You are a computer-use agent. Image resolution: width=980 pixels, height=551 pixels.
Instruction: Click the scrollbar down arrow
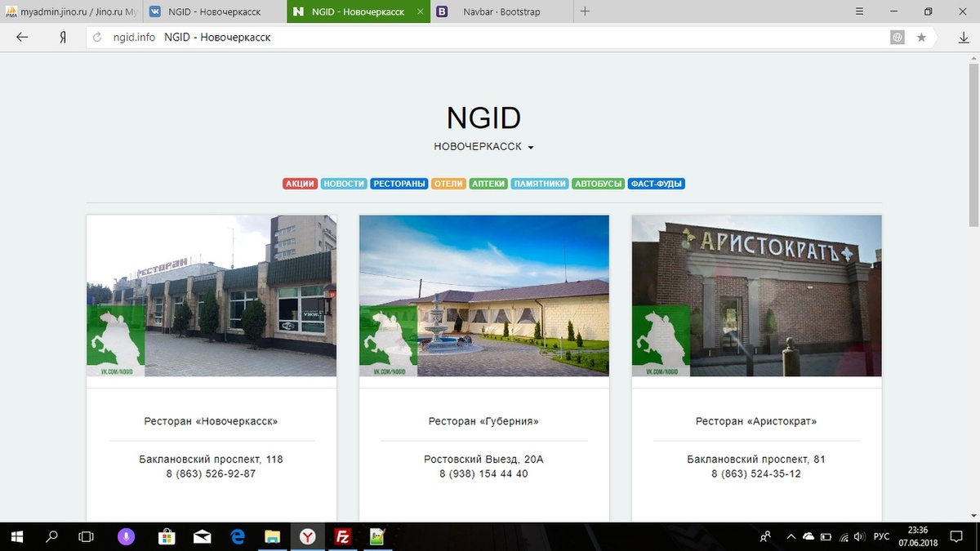973,515
